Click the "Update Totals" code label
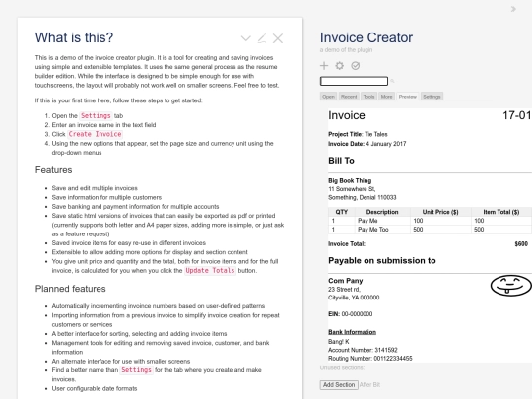The width and height of the screenshot is (532, 399). pos(210,270)
